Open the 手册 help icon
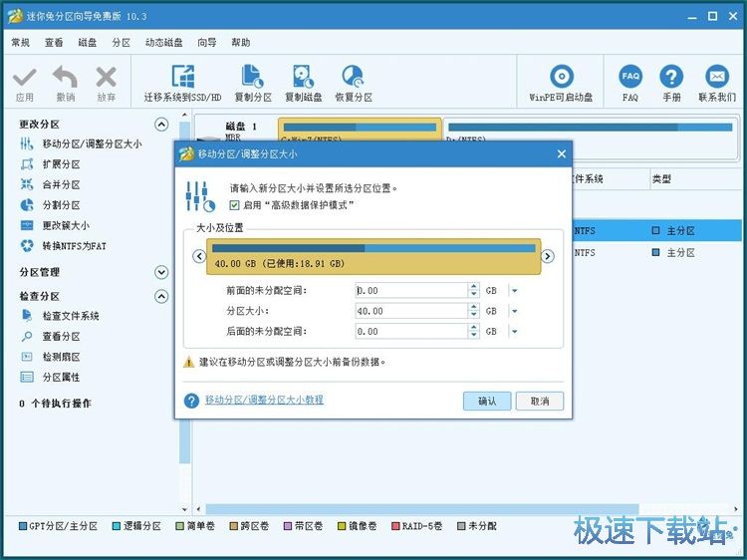 671,78
